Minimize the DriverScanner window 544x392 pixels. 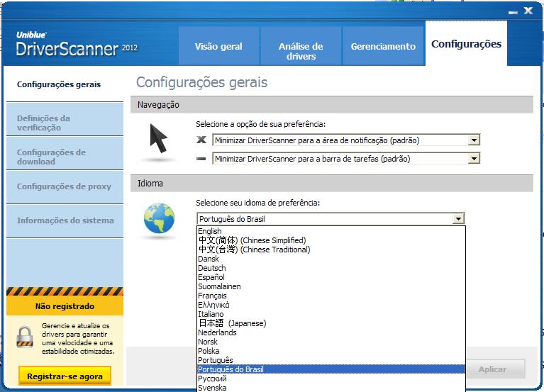click(x=513, y=13)
